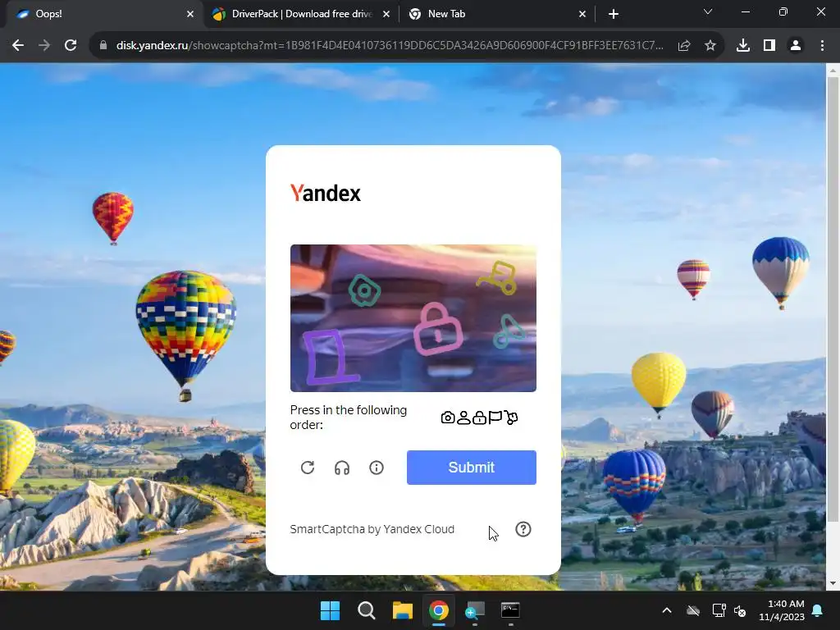
Task: Open notifications bell in taskbar
Action: pyautogui.click(x=818, y=610)
